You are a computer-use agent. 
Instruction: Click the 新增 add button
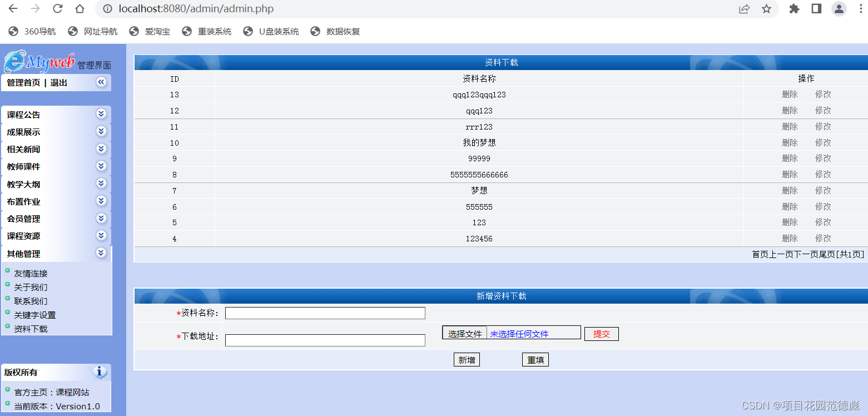(x=467, y=360)
